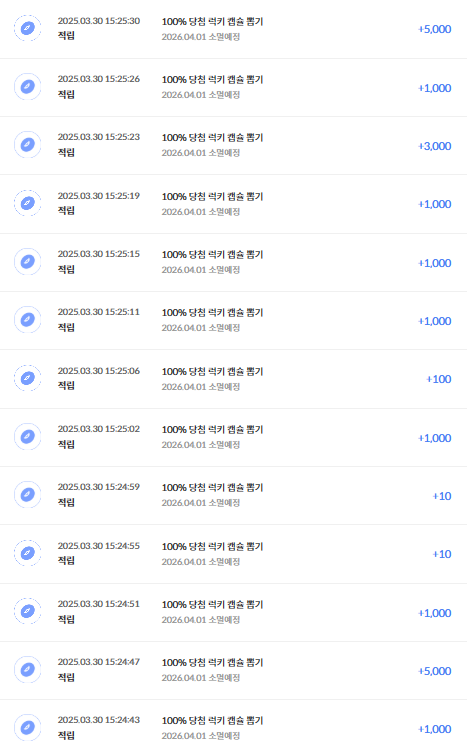
Task: Click the point icon beside the 15:25:30 entry
Action: point(27,28)
